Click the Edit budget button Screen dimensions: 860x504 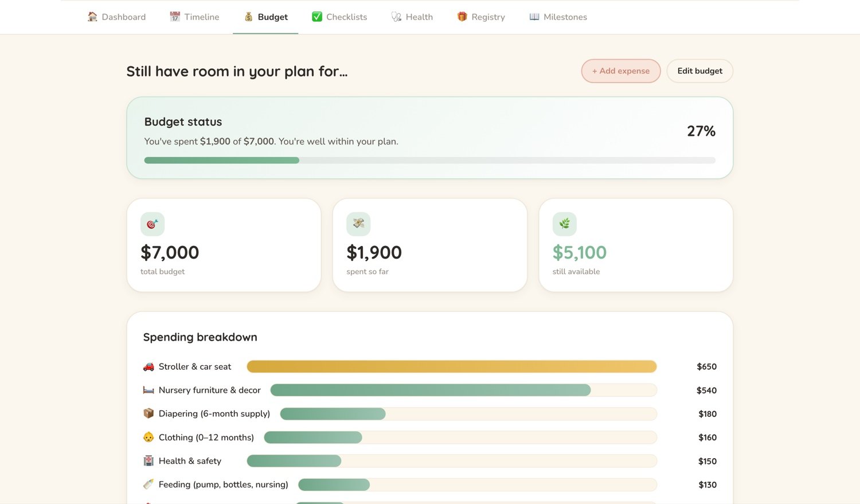tap(699, 71)
